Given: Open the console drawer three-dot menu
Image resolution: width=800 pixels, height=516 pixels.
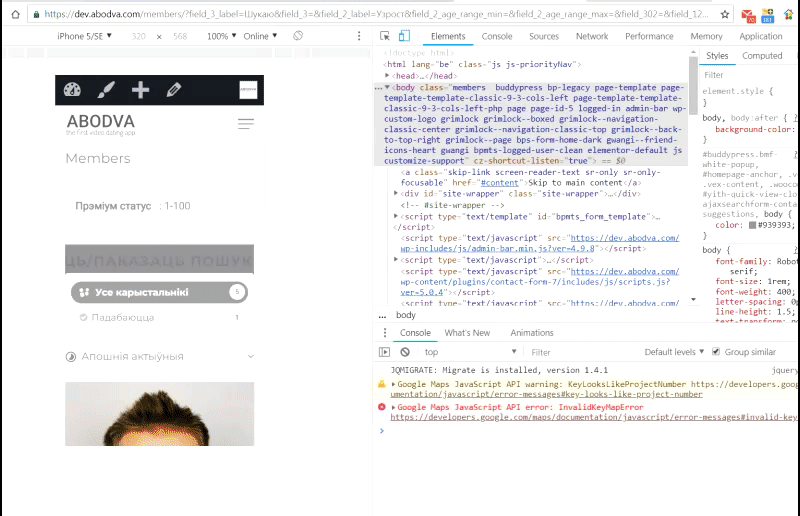Looking at the screenshot, I should [385, 333].
